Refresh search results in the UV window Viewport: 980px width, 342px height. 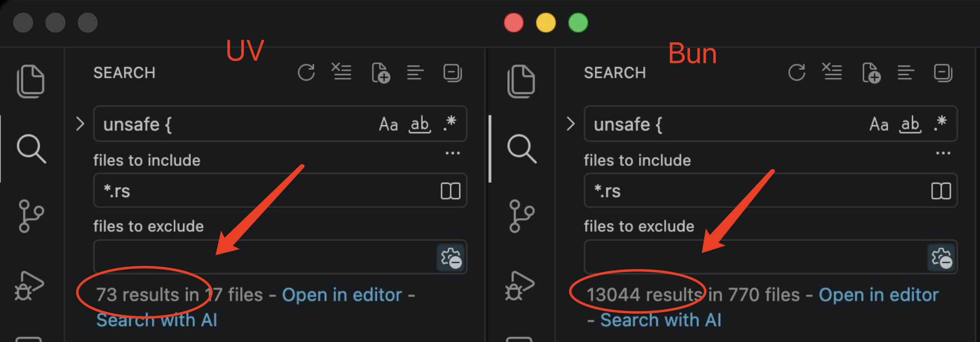(x=306, y=73)
